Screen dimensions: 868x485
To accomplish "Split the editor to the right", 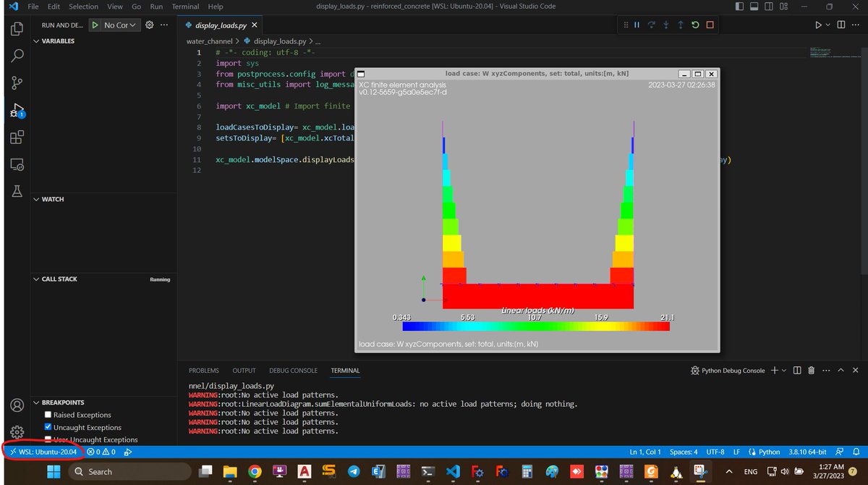I will [842, 25].
